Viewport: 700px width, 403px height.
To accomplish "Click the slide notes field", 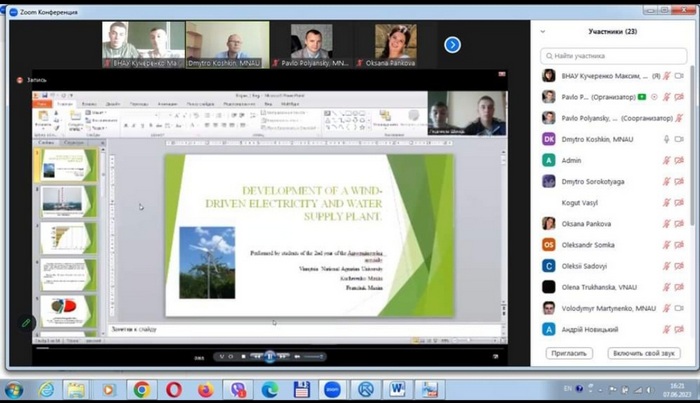I will click(x=305, y=329).
